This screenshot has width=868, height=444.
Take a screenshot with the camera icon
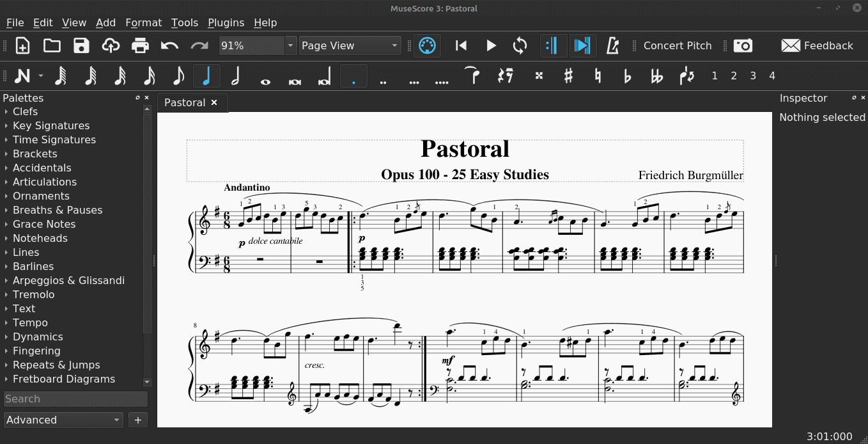coord(743,45)
